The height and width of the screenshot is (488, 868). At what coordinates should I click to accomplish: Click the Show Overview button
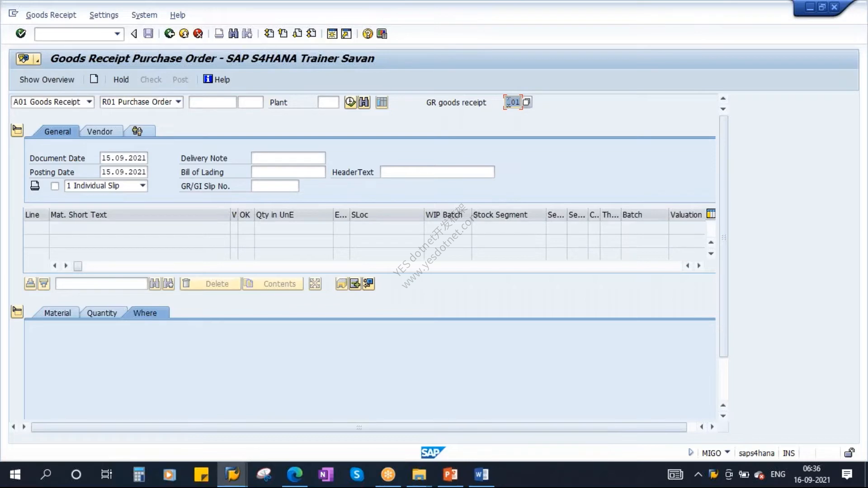click(x=47, y=80)
